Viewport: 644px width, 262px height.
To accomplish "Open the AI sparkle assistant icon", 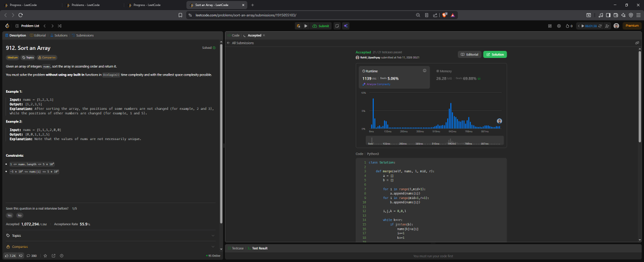I will click(346, 25).
